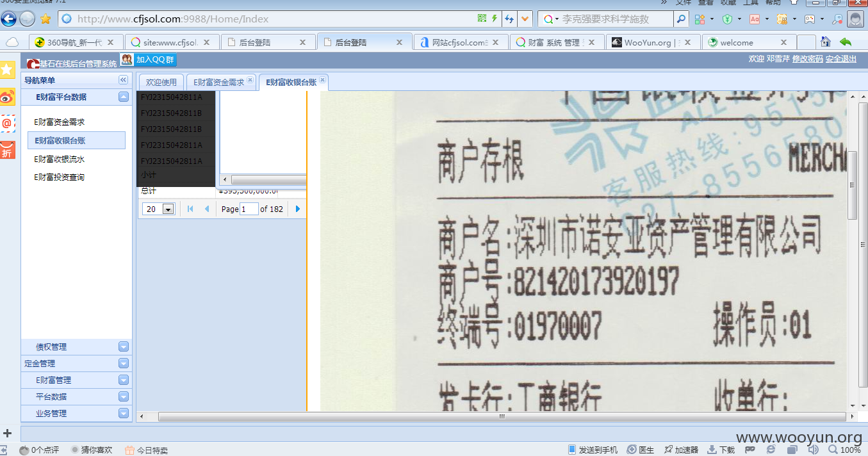The image size is (868, 456).
Task: Click the 猜你喜欢 status bar item
Action: point(92,450)
